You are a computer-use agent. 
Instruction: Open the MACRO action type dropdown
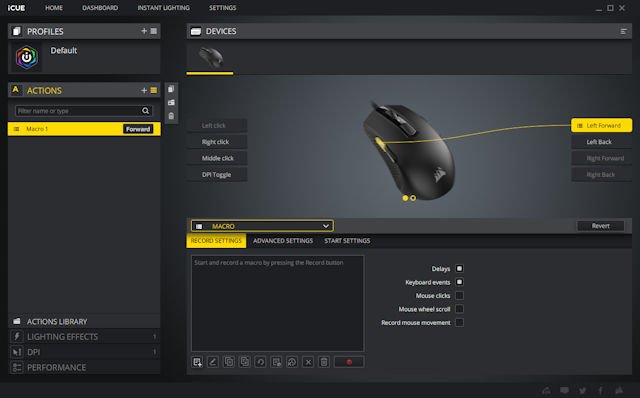point(262,226)
